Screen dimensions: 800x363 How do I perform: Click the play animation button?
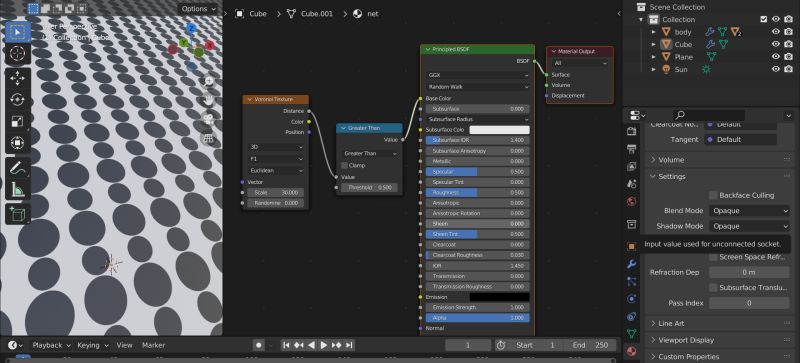[x=323, y=345]
